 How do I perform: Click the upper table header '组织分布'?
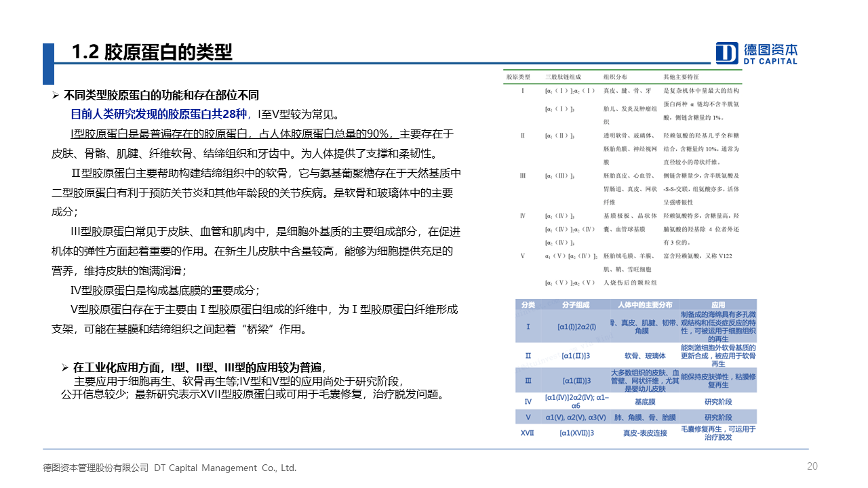615,77
